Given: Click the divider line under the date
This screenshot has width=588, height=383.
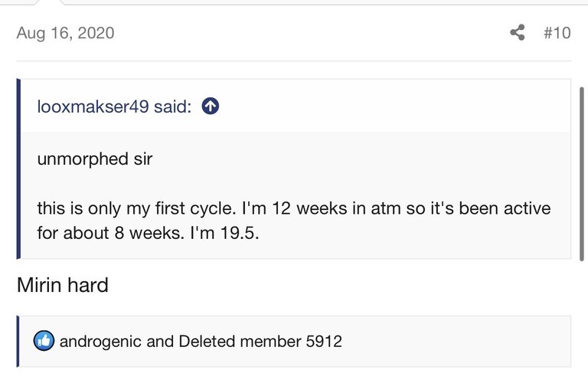Looking at the screenshot, I should (x=294, y=61).
